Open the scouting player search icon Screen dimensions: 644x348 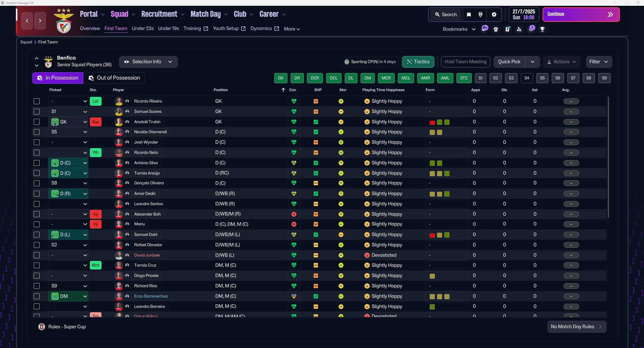pos(519,29)
